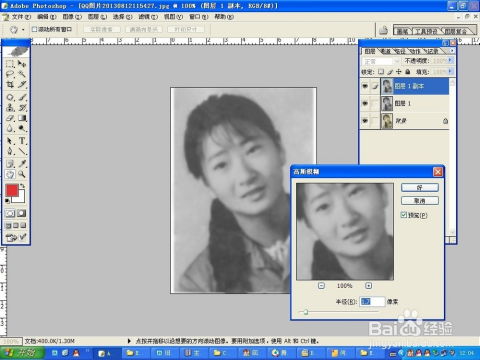Open the 填充 fill slider arrow

click(450, 71)
